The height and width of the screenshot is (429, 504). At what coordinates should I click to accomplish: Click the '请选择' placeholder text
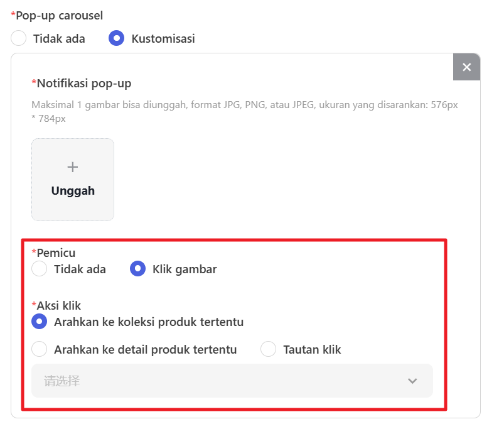(62, 381)
